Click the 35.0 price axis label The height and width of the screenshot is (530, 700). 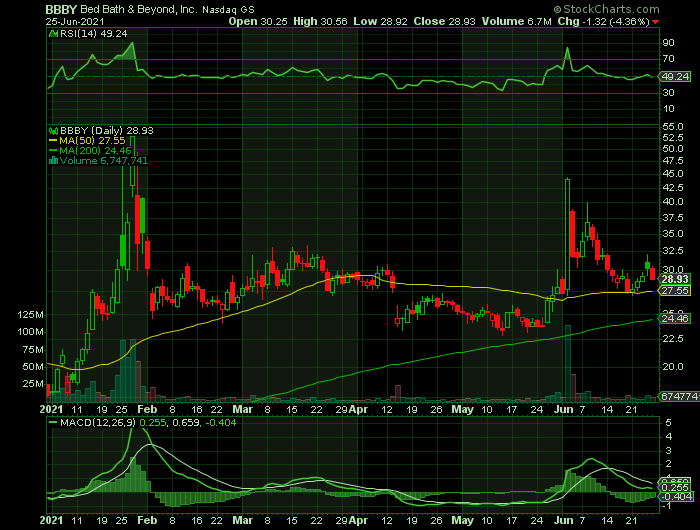point(673,234)
